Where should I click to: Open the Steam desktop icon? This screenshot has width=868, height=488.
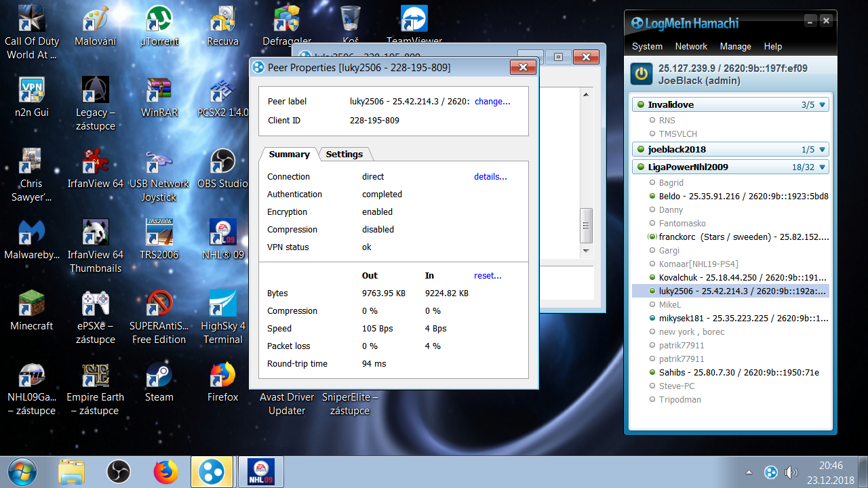(x=159, y=381)
